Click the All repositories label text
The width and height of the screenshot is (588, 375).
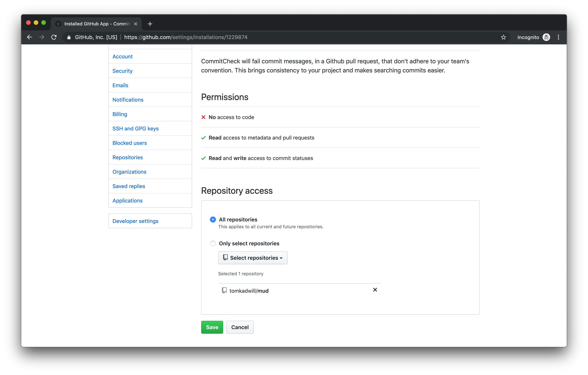(x=238, y=220)
